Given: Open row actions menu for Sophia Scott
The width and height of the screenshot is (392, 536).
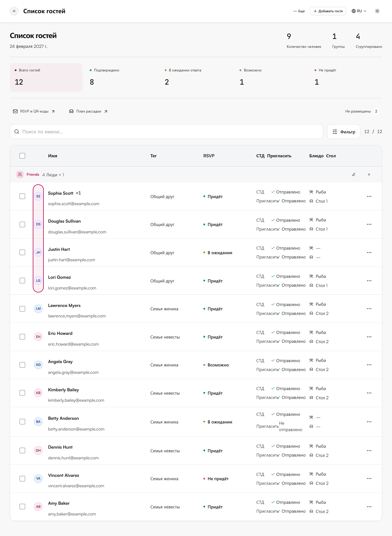Looking at the screenshot, I should (369, 196).
